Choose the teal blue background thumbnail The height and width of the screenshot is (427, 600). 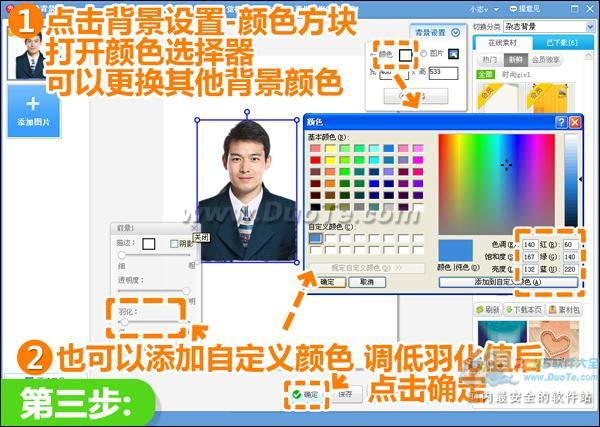click(502, 338)
